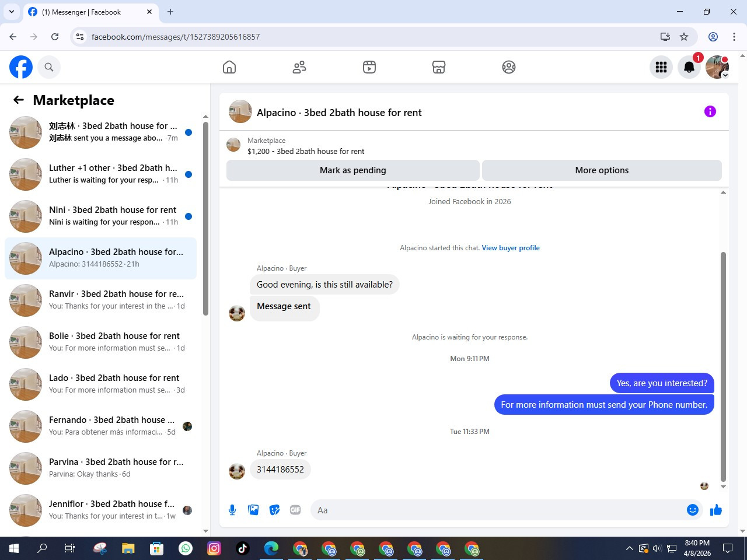Select the Alpacino conversation in list
Screen dimensions: 747x560
[100, 258]
